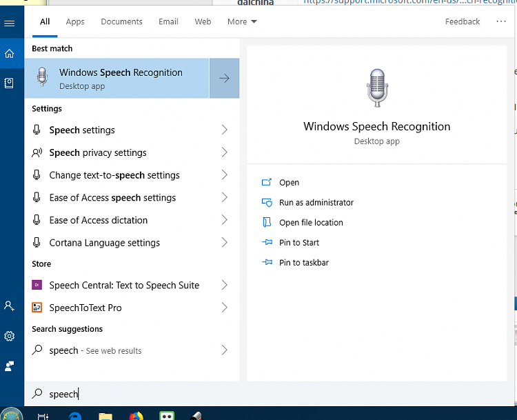Click the large microphone icon in preview pane
This screenshot has height=420, width=517.
[377, 88]
